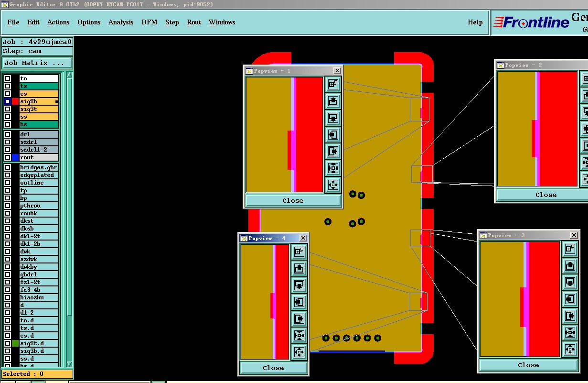This screenshot has height=383, width=588.
Task: Toggle the sig2b layer checkbox
Action: (x=8, y=101)
